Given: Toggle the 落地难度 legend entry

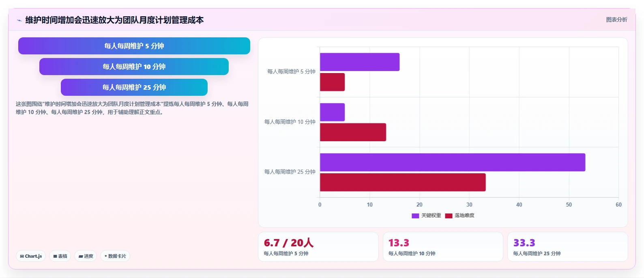Looking at the screenshot, I should point(460,216).
